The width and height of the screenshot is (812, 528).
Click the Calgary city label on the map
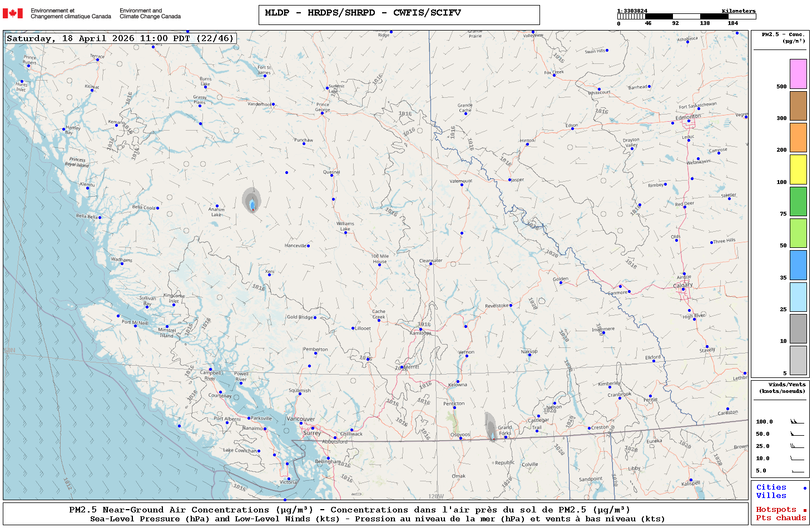(x=683, y=285)
